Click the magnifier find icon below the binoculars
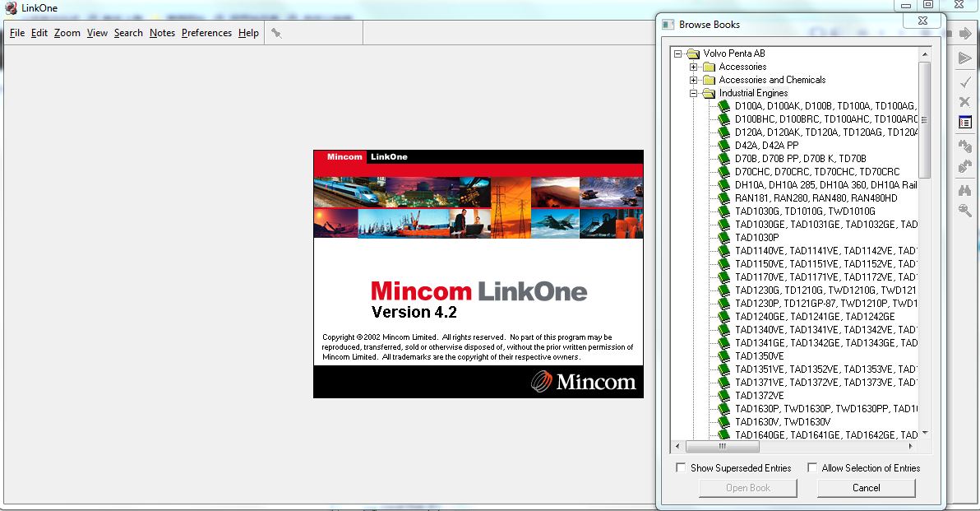The image size is (980, 511). (x=965, y=211)
